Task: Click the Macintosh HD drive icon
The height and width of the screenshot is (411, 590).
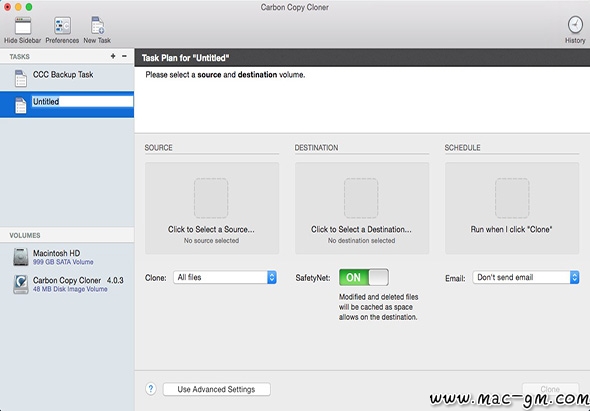Action: (x=20, y=257)
